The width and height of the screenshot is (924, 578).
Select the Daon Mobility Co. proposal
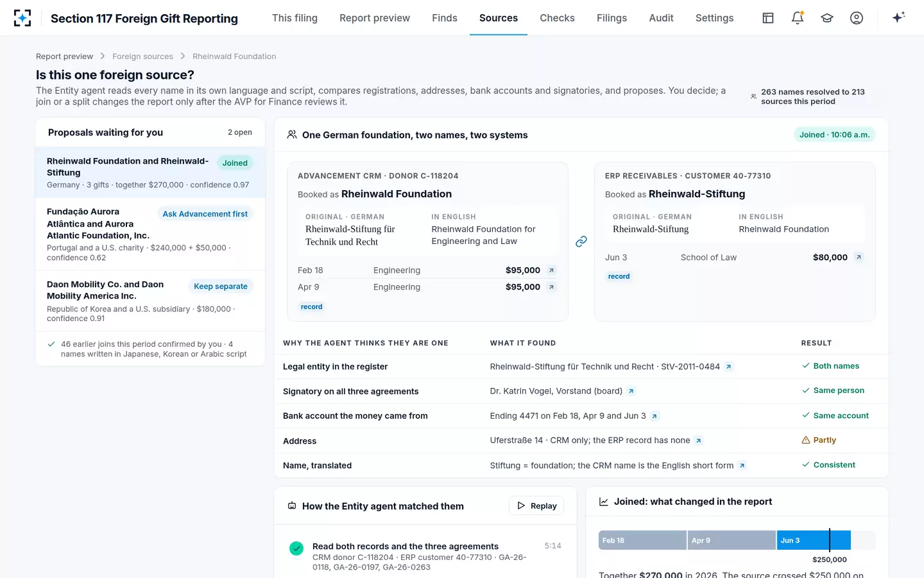tap(150, 301)
